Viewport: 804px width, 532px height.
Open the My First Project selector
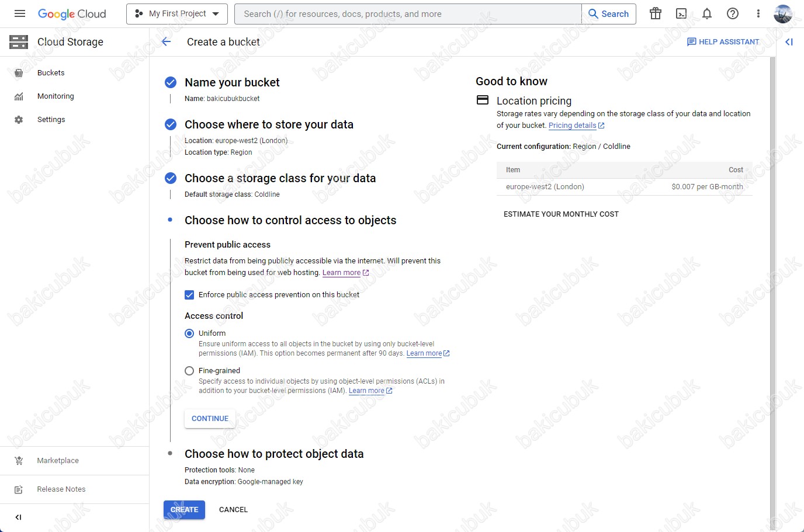177,13
